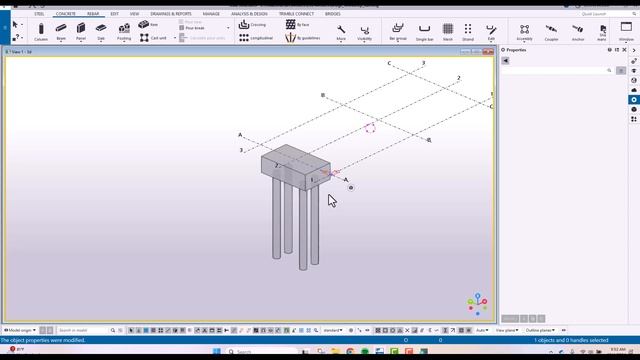
Task: Open the REBAR ribbon tab
Action: (x=93, y=14)
